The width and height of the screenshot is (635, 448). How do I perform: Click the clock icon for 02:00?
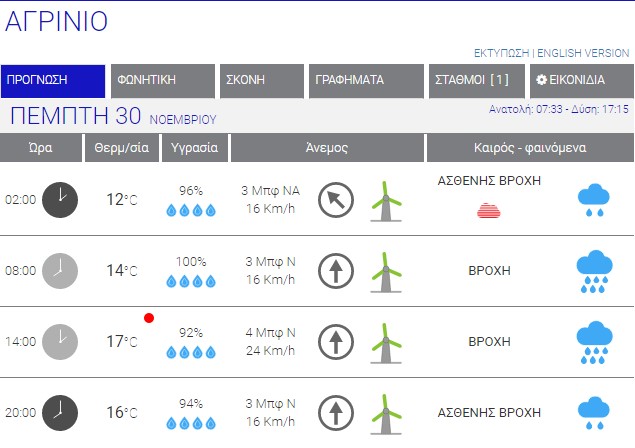61,199
